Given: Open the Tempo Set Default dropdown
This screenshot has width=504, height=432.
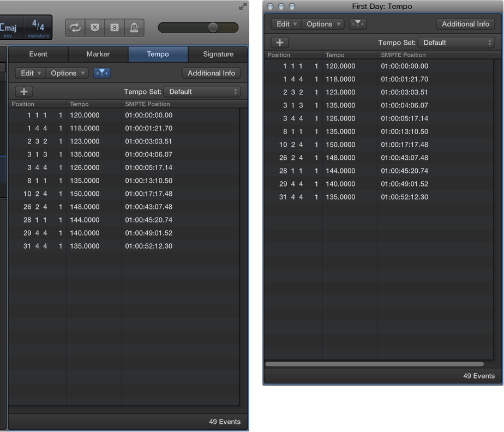Looking at the screenshot, I should (202, 91).
